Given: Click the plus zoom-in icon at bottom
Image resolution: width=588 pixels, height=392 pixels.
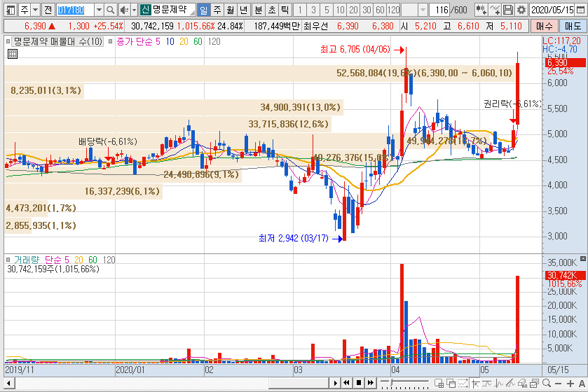Looking at the screenshot, I should 570,384.
